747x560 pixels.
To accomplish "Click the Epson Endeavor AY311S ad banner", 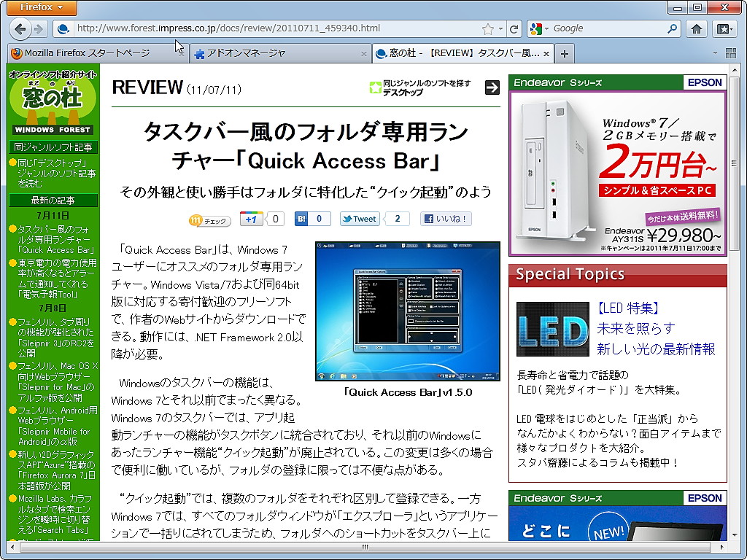I will click(x=618, y=166).
